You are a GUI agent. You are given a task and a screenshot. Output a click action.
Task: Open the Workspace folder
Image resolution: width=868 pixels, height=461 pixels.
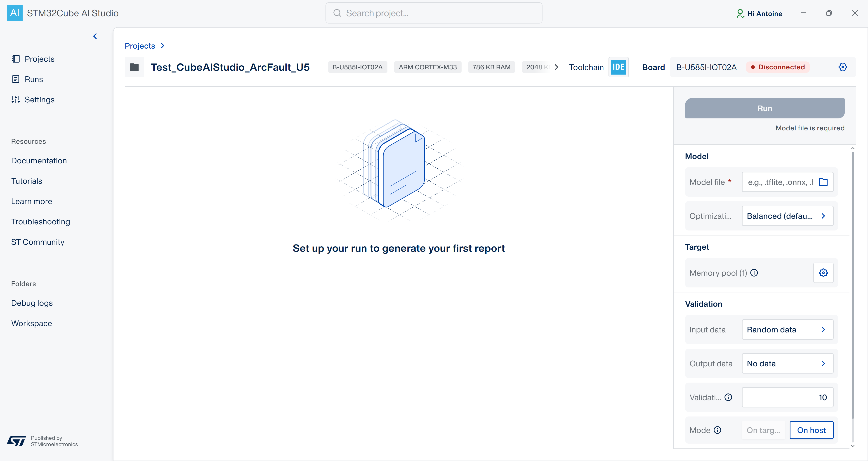[32, 324]
